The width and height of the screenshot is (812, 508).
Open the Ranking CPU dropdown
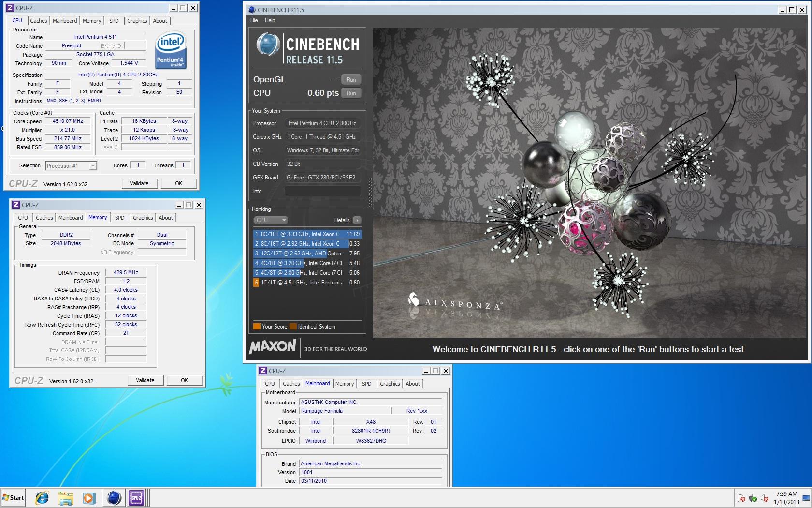[271, 220]
